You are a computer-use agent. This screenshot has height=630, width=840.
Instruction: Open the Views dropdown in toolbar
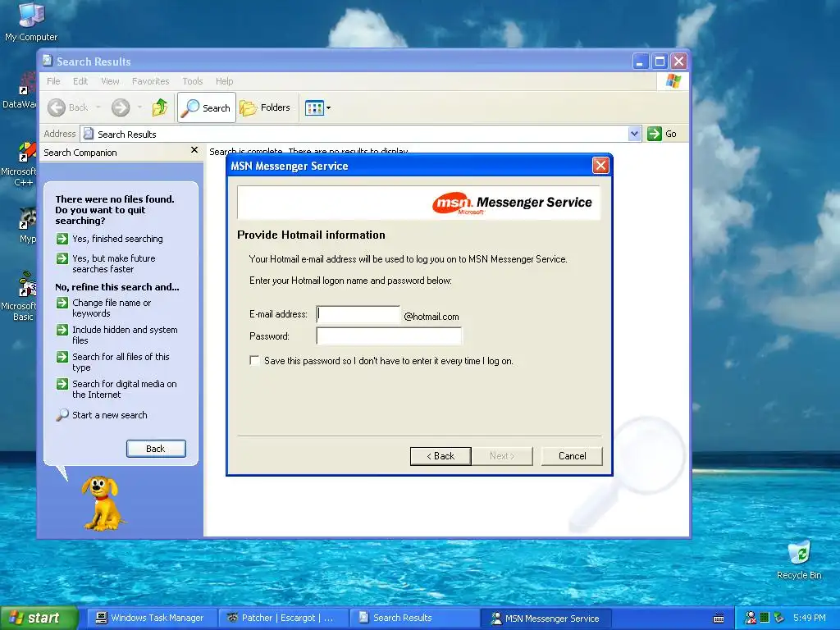[317, 107]
